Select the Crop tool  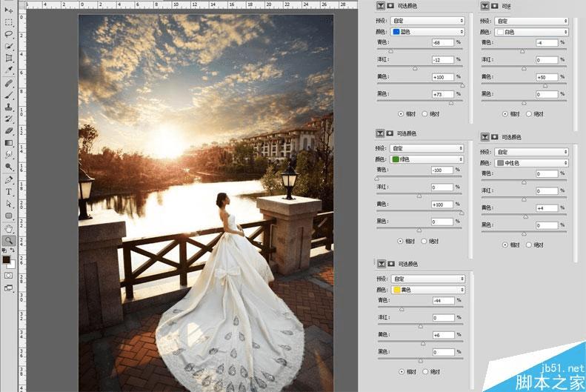(x=9, y=58)
